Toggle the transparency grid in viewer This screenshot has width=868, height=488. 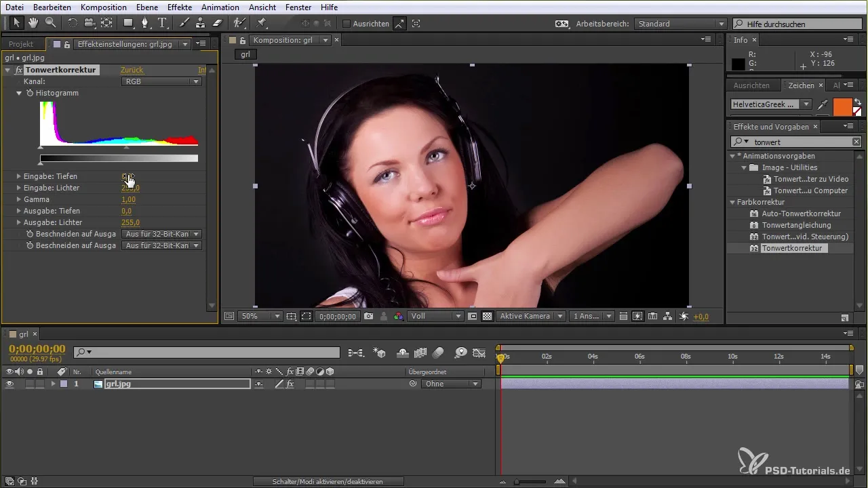coord(487,317)
